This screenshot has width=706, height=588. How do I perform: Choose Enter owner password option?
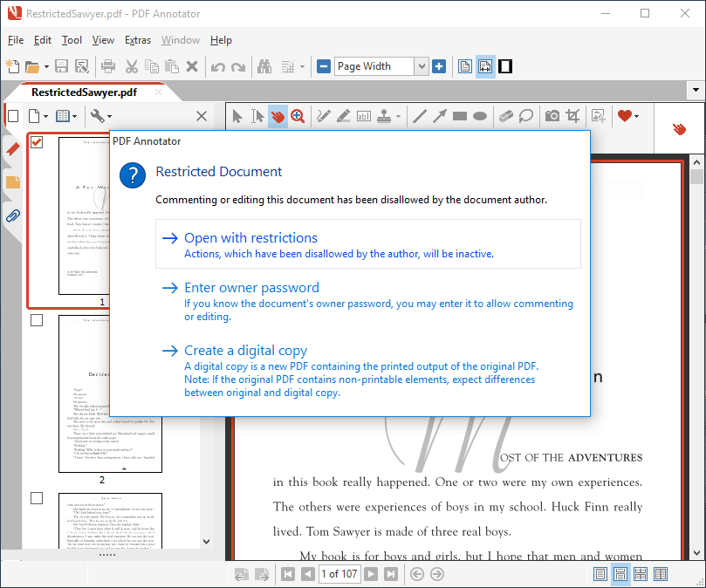[x=368, y=301]
